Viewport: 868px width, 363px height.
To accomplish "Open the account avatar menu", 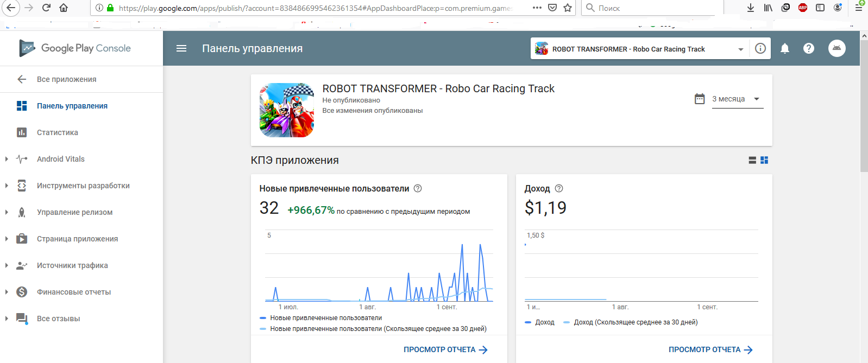I will [837, 48].
